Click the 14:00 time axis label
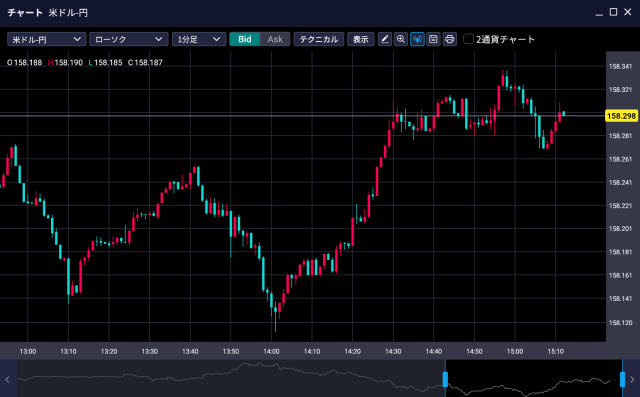The image size is (640, 397). (x=271, y=351)
